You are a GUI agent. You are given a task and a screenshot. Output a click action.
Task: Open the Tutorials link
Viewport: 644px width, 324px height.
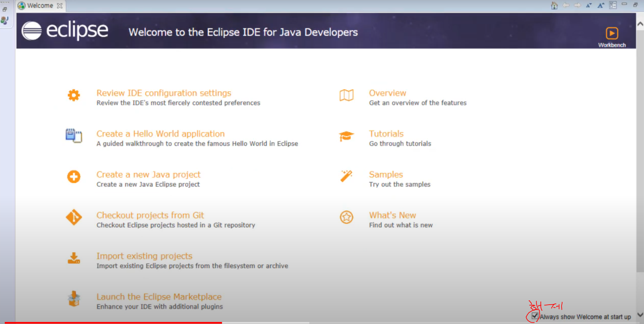(386, 134)
